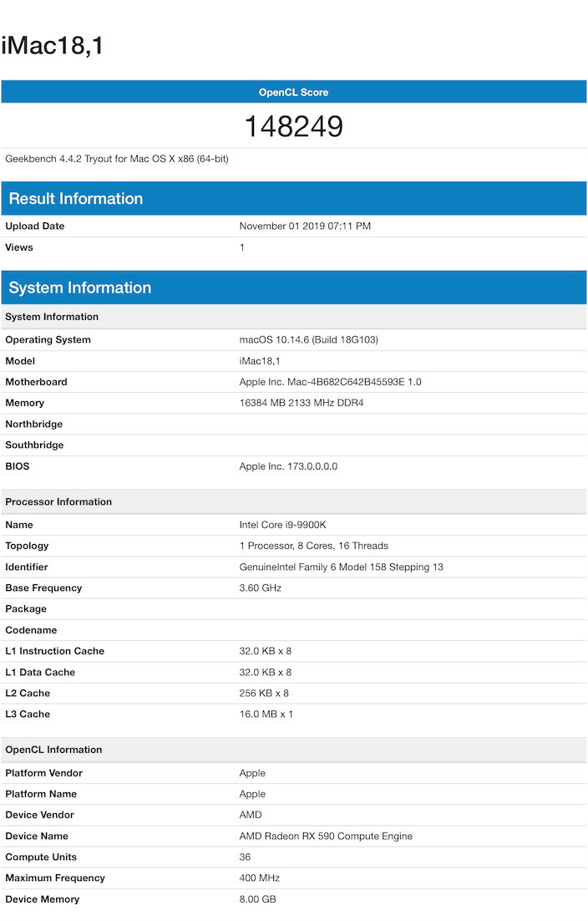Click the 148249 score value
588x921 pixels.
click(x=293, y=126)
